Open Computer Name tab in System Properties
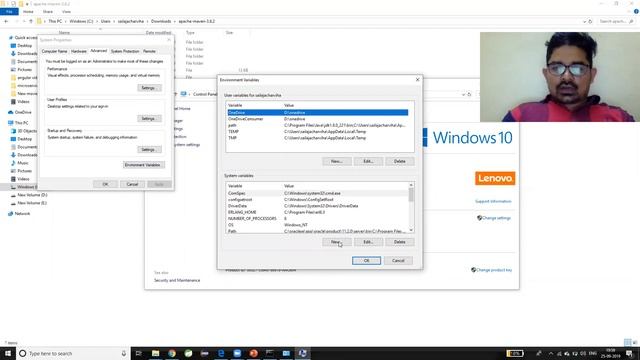 pyautogui.click(x=54, y=51)
